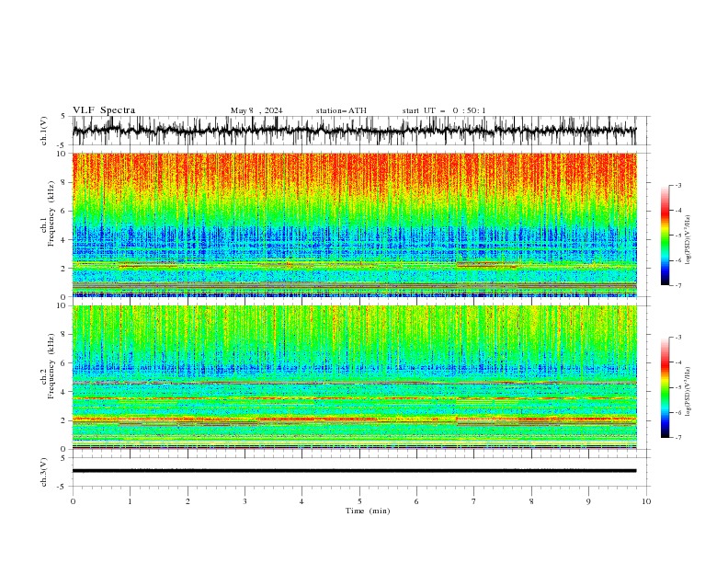Viewport: 728px width, 563px height.
Task: Click the time axis tick label "4"
Action: pos(302,501)
